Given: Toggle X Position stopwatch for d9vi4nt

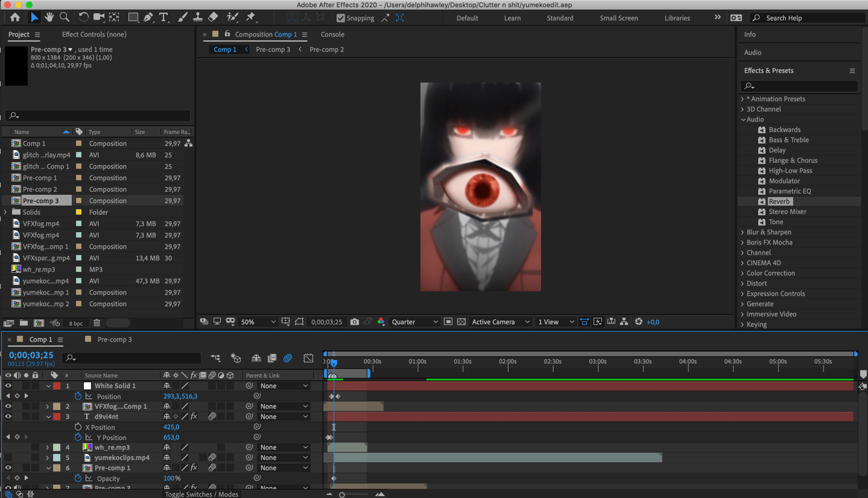Looking at the screenshot, I should point(78,427).
